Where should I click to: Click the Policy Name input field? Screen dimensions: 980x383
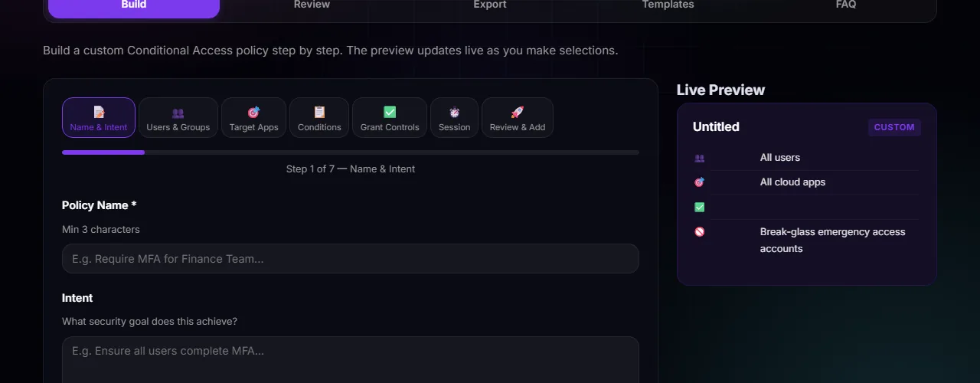coord(350,259)
